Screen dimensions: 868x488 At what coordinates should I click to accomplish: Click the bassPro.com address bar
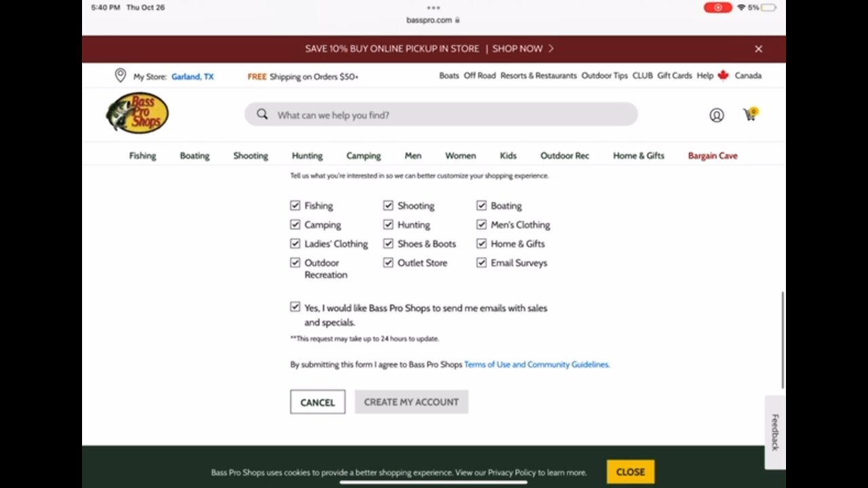click(433, 20)
